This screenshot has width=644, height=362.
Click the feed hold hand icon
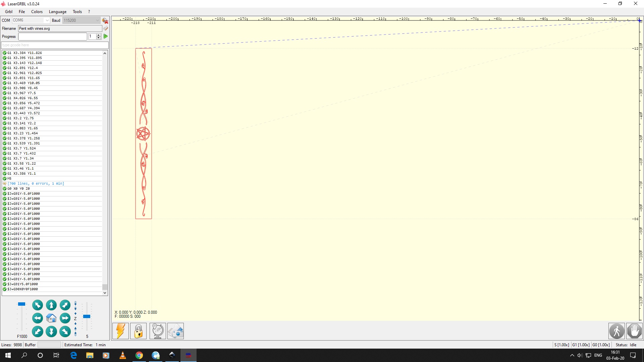[634, 331]
